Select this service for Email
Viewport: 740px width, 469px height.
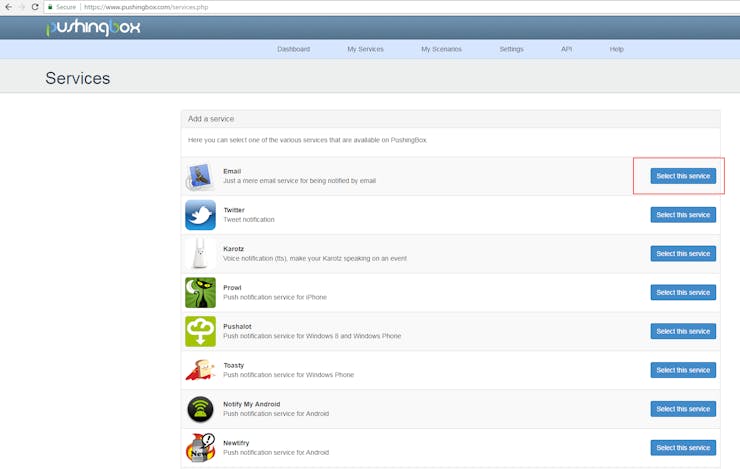coord(683,176)
